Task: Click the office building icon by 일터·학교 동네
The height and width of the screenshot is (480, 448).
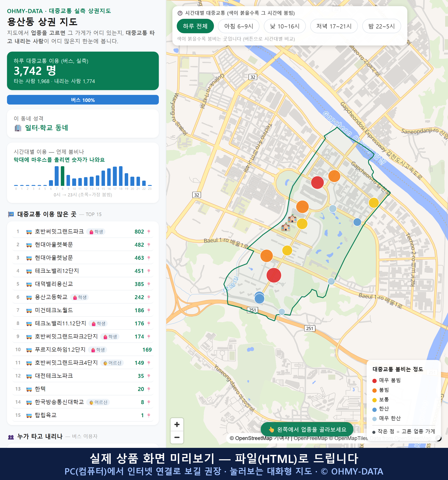Action: point(18,128)
